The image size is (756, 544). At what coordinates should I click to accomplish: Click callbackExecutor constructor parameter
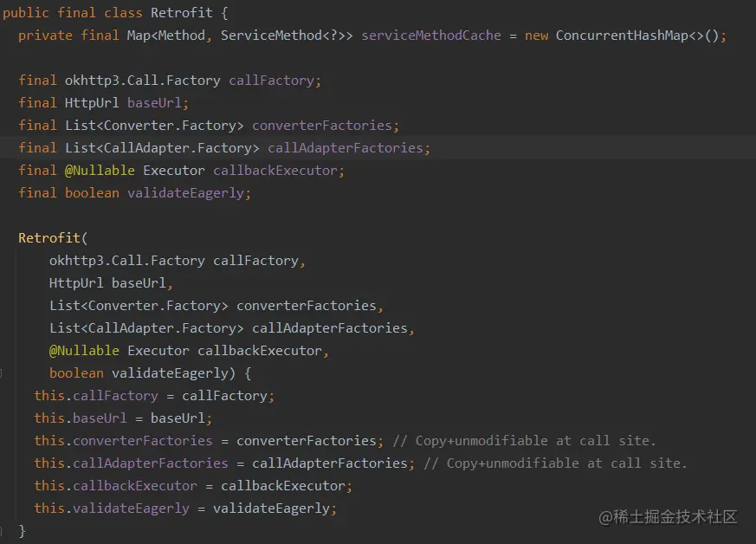(x=260, y=351)
